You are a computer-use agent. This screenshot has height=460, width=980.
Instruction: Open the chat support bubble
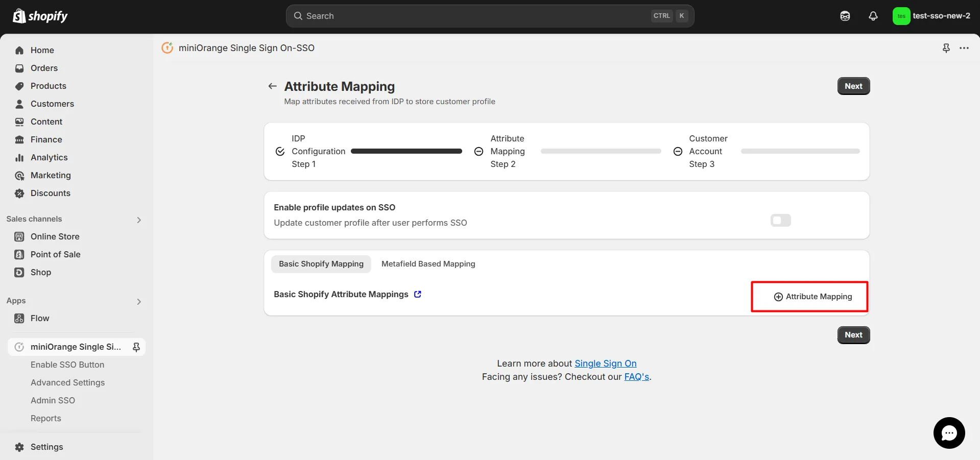949,433
